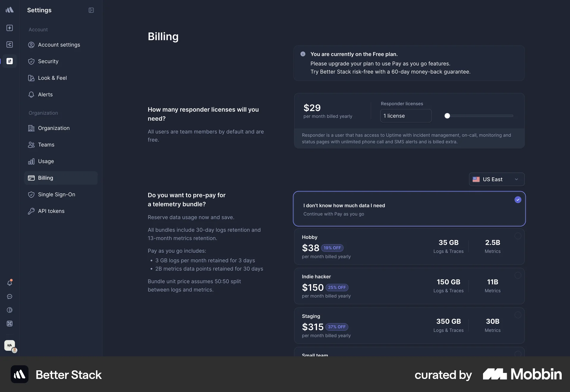Choose the Indie hacker plan radio button
This screenshot has width=570, height=392.
[517, 275]
